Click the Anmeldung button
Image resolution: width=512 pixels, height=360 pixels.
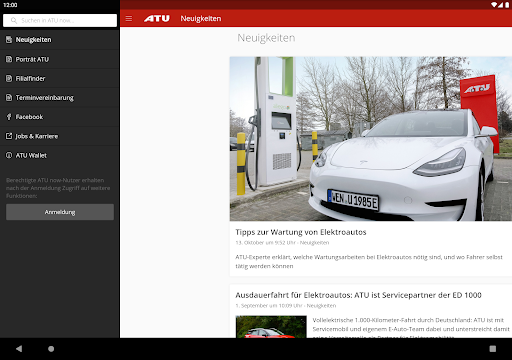pos(60,212)
